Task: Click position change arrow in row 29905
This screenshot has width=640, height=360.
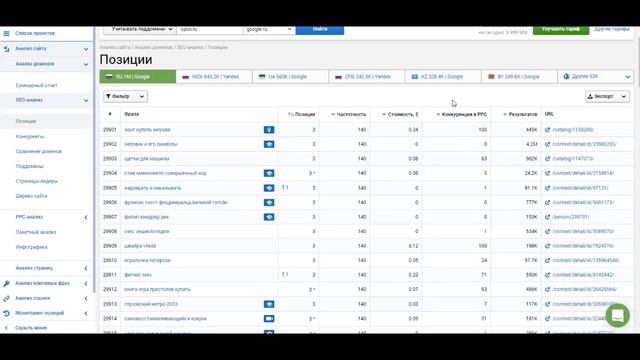Action: tap(285, 188)
